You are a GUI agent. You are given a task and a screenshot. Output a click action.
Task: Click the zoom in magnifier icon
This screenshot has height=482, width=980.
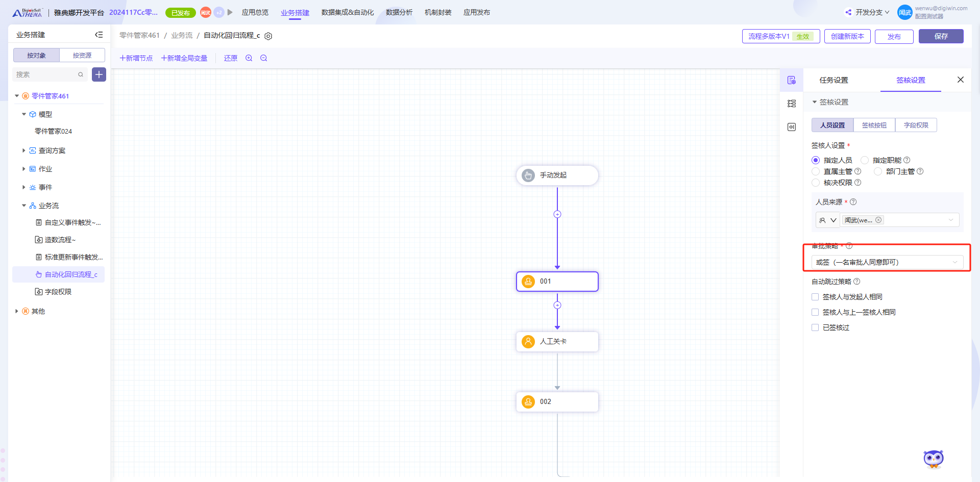(249, 58)
